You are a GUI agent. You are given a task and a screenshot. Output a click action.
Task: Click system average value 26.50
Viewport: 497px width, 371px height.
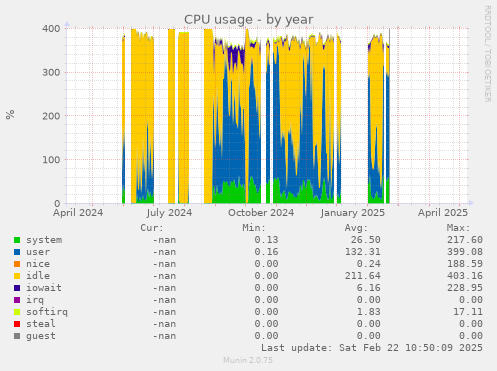(366, 240)
